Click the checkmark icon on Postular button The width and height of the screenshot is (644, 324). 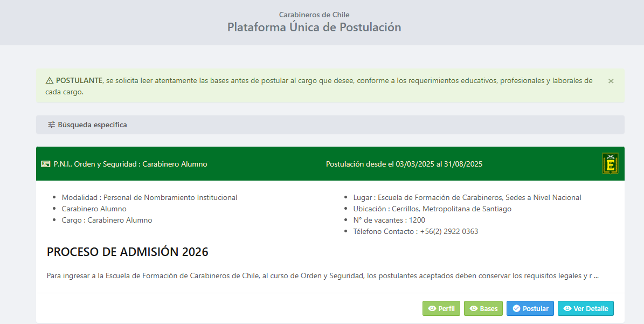(516, 309)
